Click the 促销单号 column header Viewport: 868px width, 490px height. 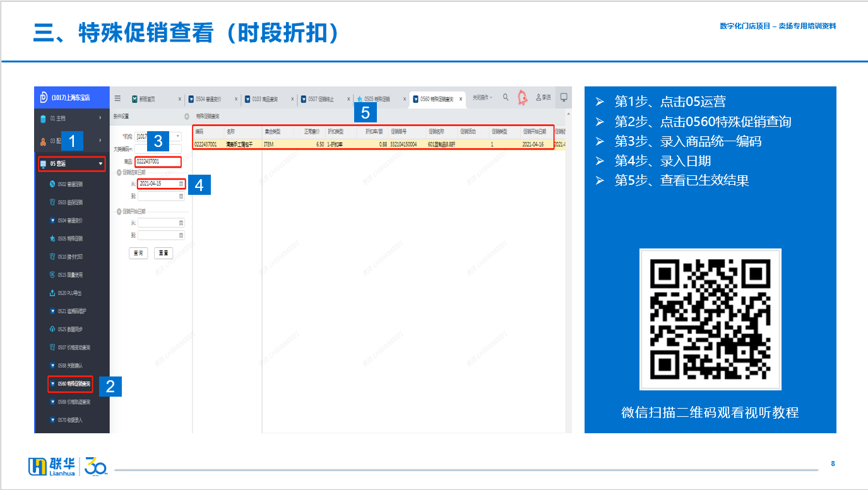click(x=407, y=132)
